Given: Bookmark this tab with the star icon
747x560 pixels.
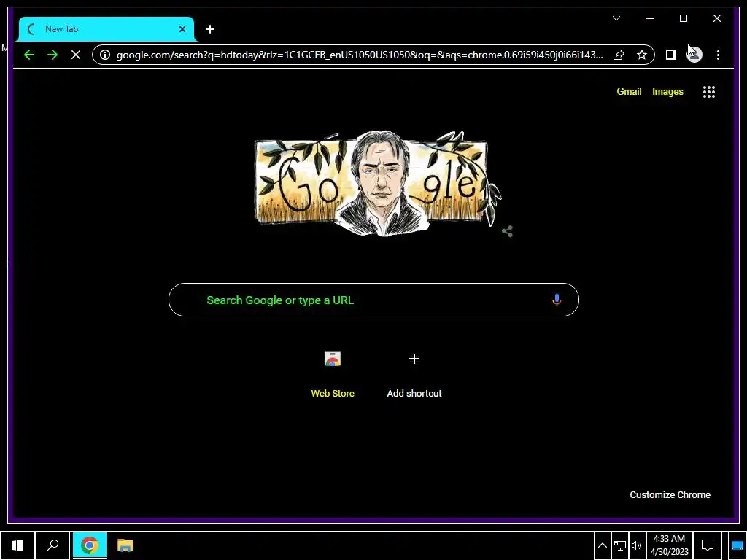Looking at the screenshot, I should click(x=642, y=55).
